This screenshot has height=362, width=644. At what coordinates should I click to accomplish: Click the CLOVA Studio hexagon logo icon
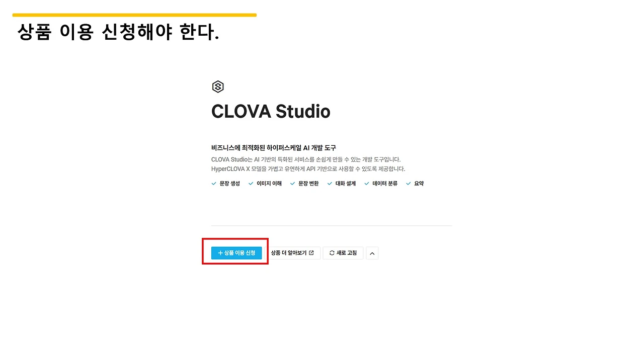pos(217,87)
